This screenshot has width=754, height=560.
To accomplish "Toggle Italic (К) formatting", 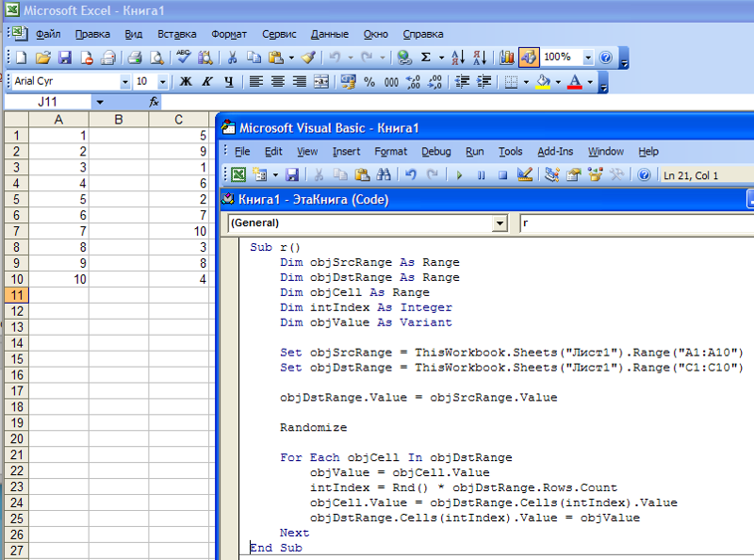I will pyautogui.click(x=207, y=82).
